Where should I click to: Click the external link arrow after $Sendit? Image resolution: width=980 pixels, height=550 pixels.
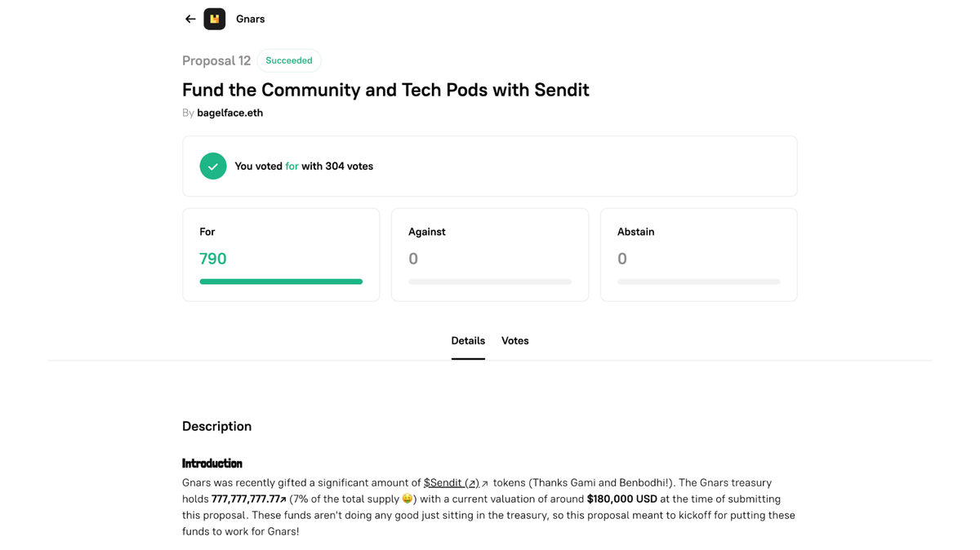coord(485,484)
